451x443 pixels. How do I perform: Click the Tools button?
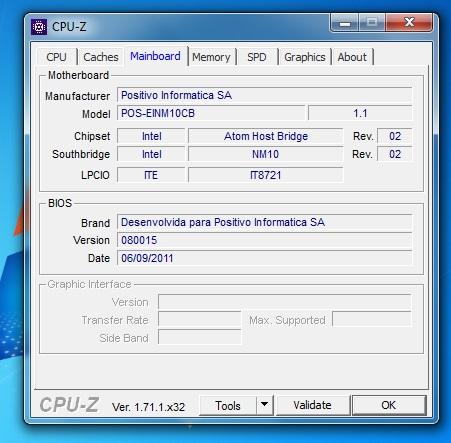tap(228, 405)
